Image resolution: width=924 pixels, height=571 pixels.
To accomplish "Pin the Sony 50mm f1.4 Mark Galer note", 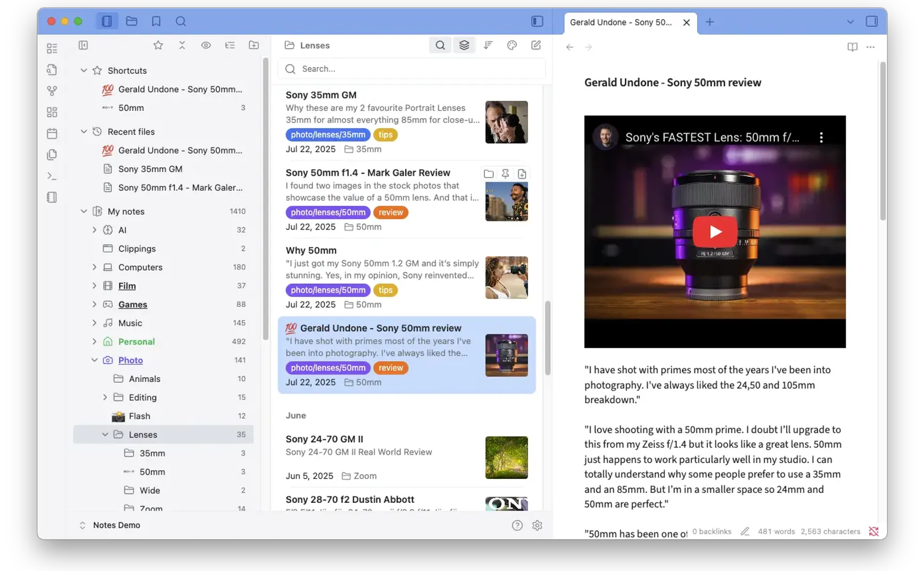I will pyautogui.click(x=505, y=173).
